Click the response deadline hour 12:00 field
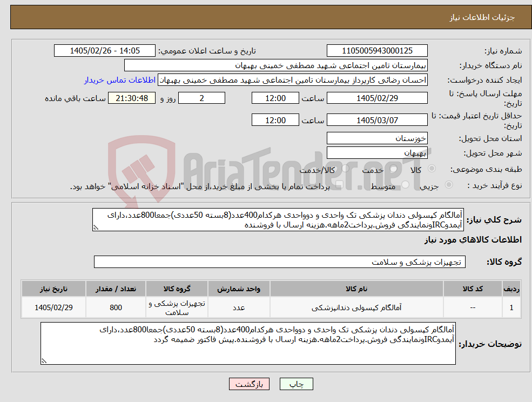The image size is (532, 402). (275, 98)
